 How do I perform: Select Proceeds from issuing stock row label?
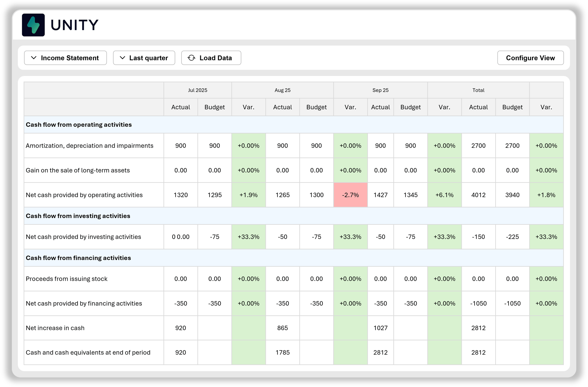coord(66,279)
